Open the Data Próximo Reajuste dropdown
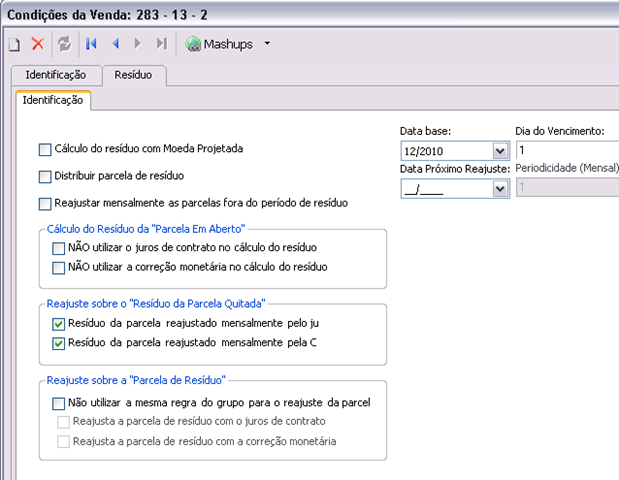619x480 pixels. tap(500, 189)
